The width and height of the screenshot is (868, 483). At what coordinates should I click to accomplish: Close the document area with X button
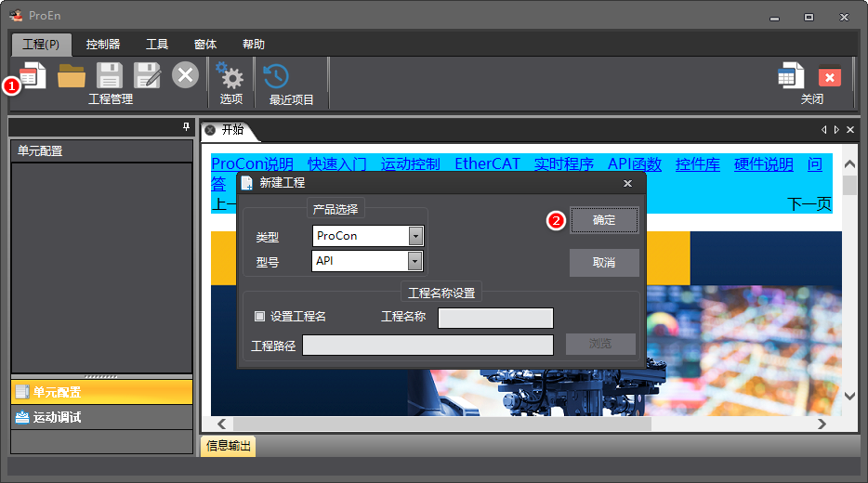click(850, 129)
